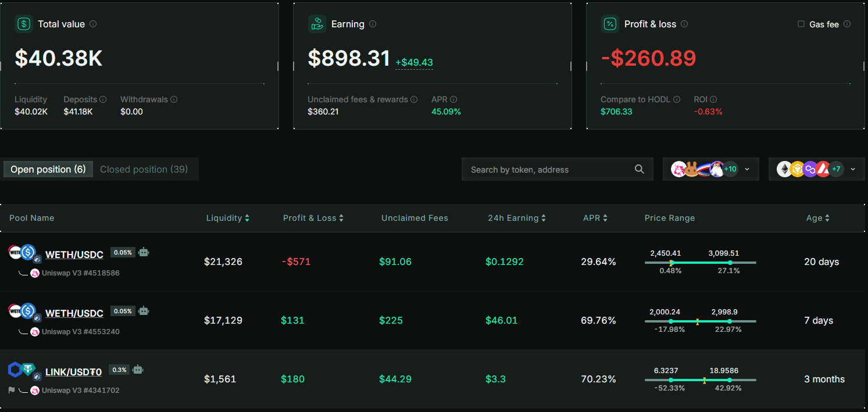Switch to Closed position (39) tab

(144, 169)
